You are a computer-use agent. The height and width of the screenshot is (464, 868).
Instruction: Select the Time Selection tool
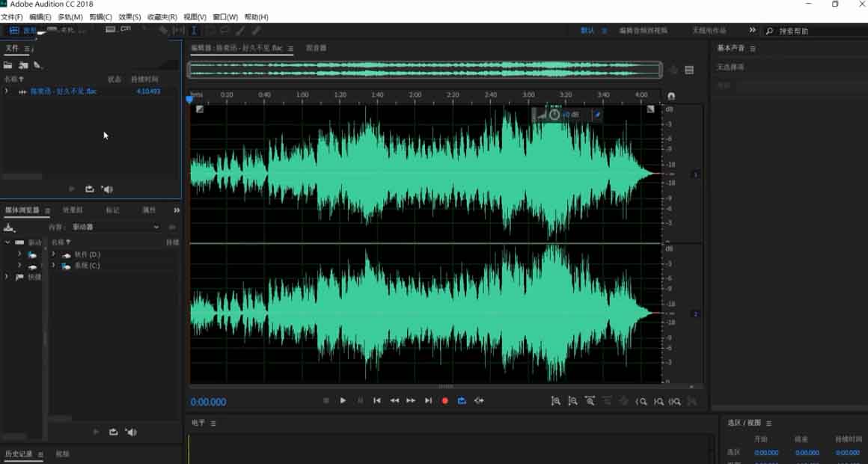coord(195,31)
